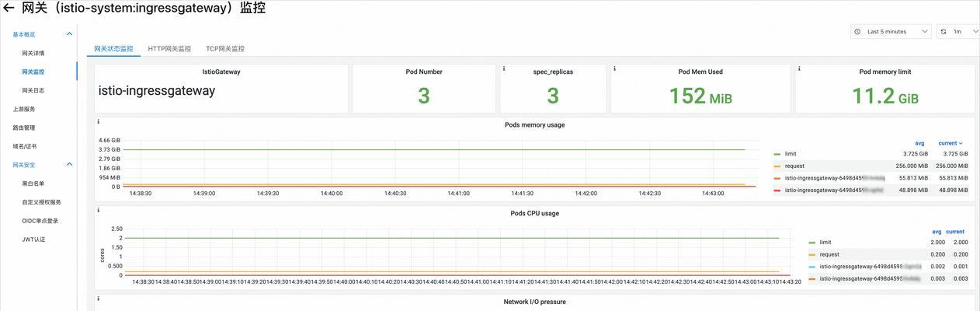Open info icon on Pods memory usage panel
Viewport: 980px width, 311px height.
click(98, 121)
